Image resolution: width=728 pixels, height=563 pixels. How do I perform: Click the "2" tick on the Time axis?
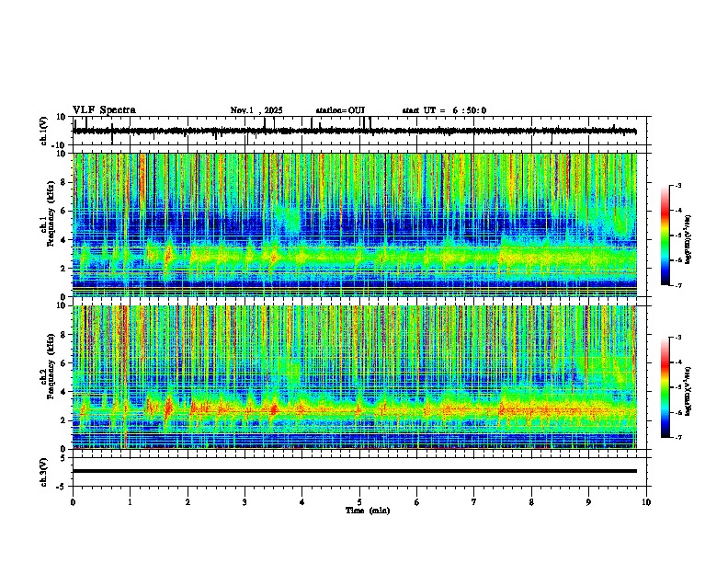[x=188, y=502]
